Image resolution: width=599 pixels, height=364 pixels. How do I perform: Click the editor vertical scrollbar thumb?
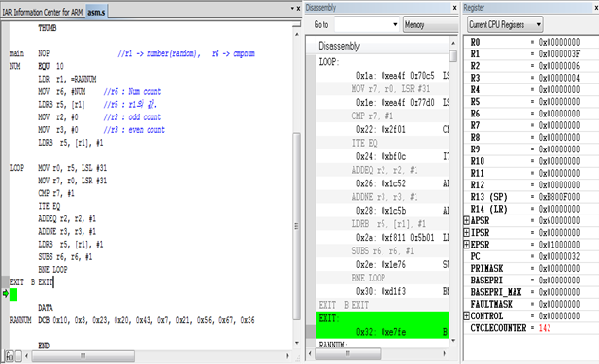(x=297, y=226)
